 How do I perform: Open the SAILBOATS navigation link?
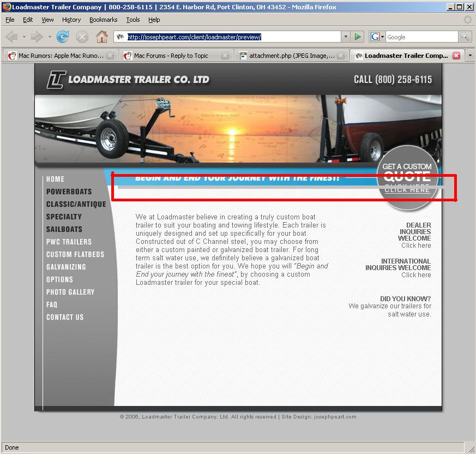(64, 229)
